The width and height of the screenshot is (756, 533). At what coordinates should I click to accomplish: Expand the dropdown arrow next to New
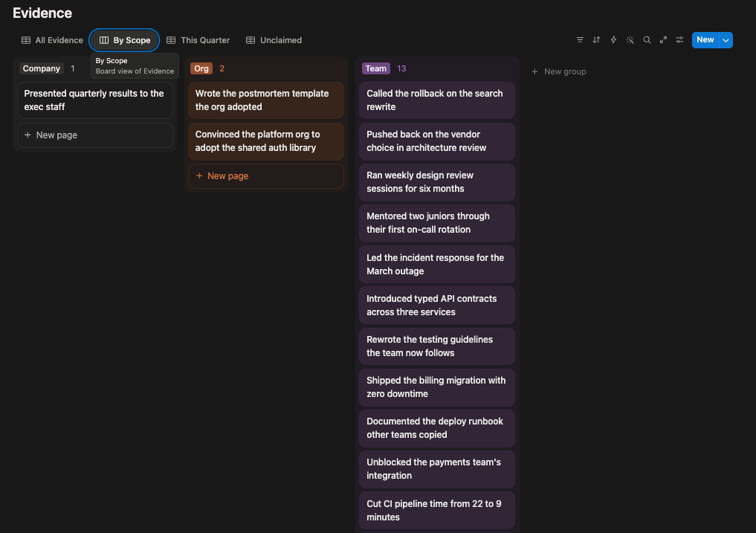click(726, 40)
